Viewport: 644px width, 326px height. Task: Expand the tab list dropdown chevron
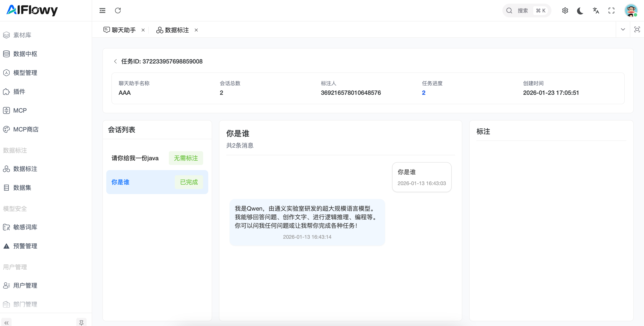(623, 30)
